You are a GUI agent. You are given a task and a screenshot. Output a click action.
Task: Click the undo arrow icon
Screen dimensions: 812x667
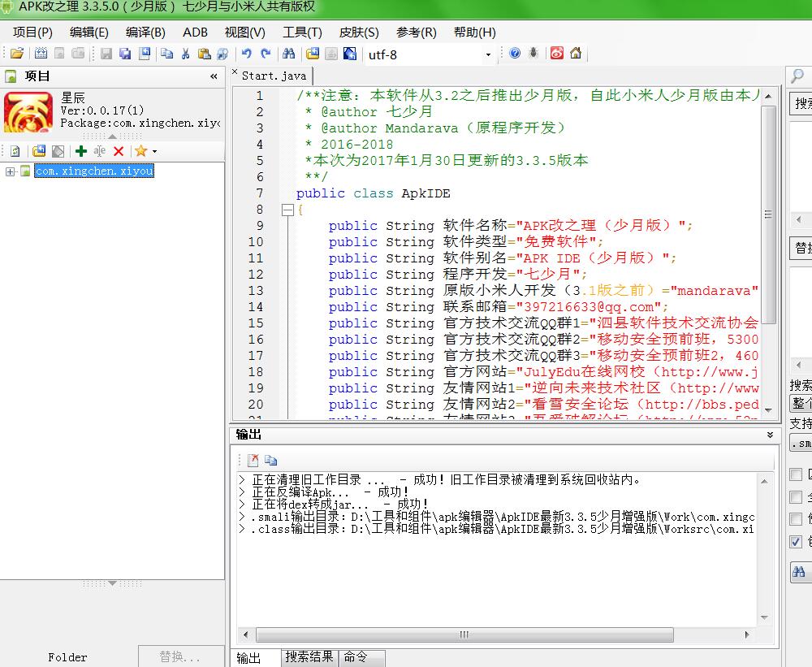[247, 54]
